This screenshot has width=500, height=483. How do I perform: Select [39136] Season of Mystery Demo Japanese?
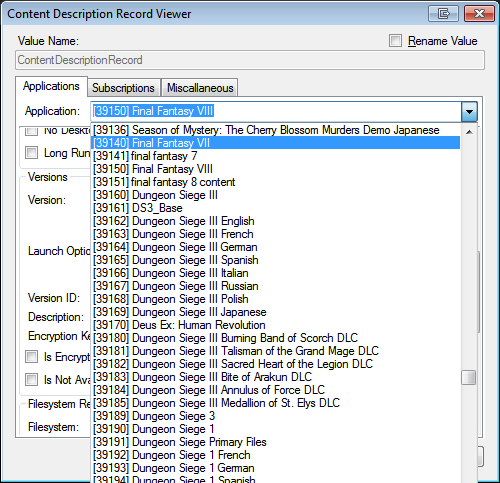(x=276, y=130)
